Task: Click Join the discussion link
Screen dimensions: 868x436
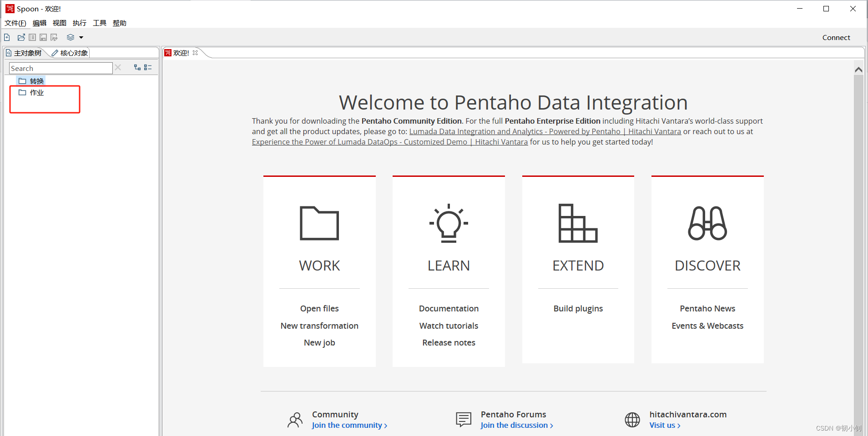Action: [x=517, y=426]
